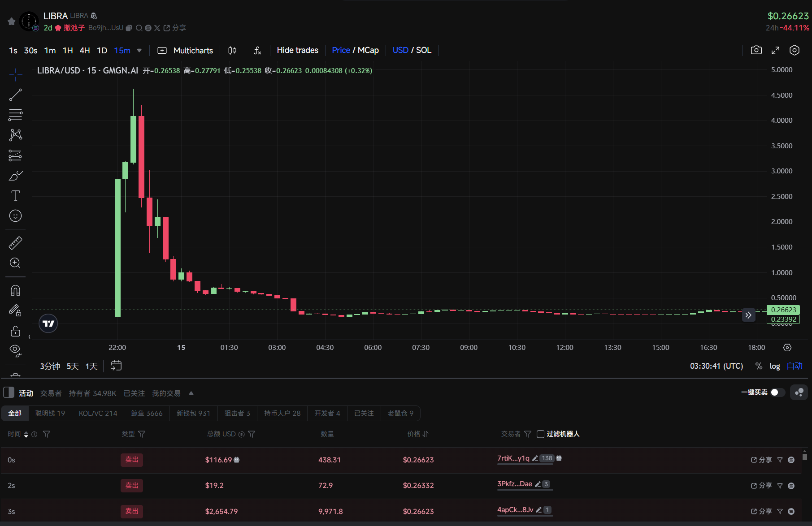
Task: Add LIBRA to favorites with star
Action: coord(12,21)
